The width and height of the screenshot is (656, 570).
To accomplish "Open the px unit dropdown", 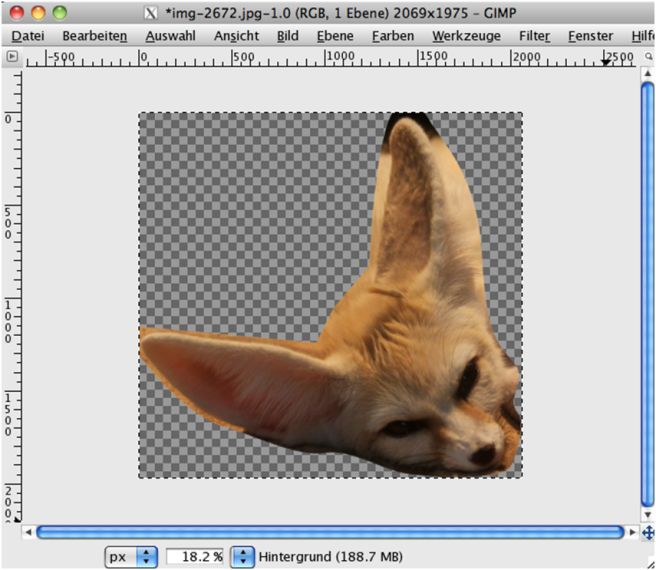I will click(x=132, y=555).
